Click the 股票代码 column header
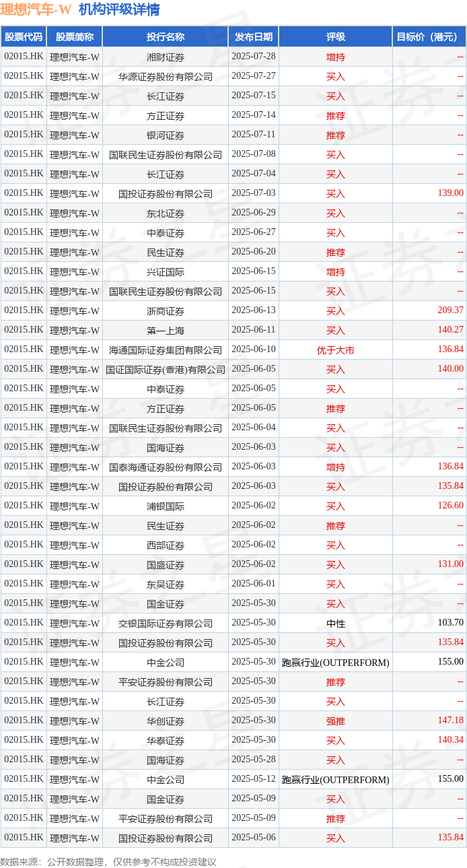Image resolution: width=467 pixels, height=868 pixels. 24,37
